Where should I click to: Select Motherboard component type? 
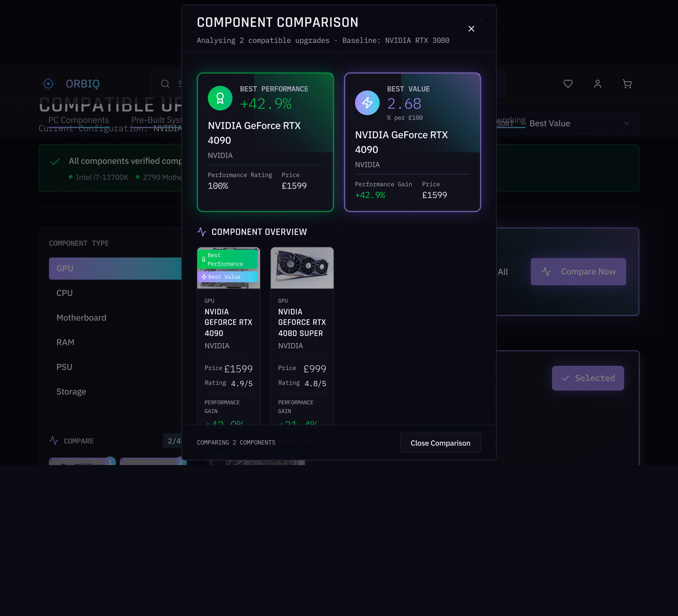(115, 318)
